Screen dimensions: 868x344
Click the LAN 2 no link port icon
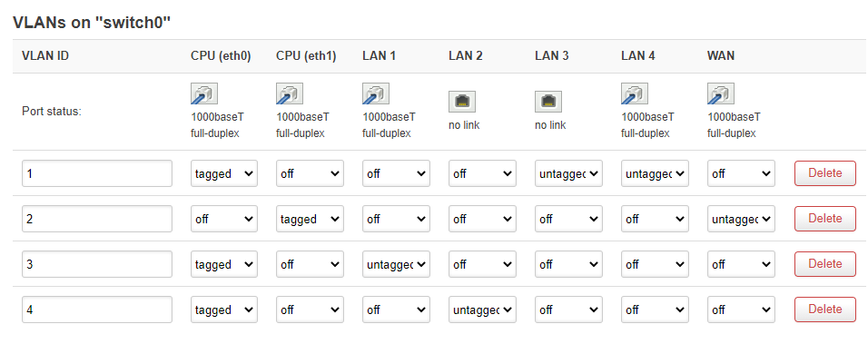pos(461,102)
